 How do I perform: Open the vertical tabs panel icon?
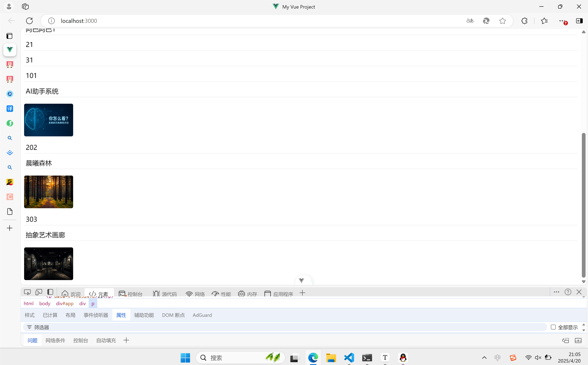(9, 36)
